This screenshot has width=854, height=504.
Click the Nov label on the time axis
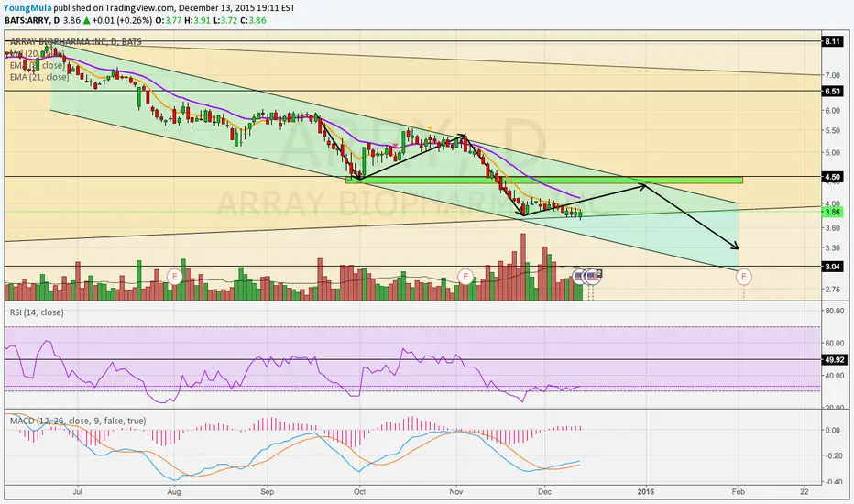pos(456,491)
